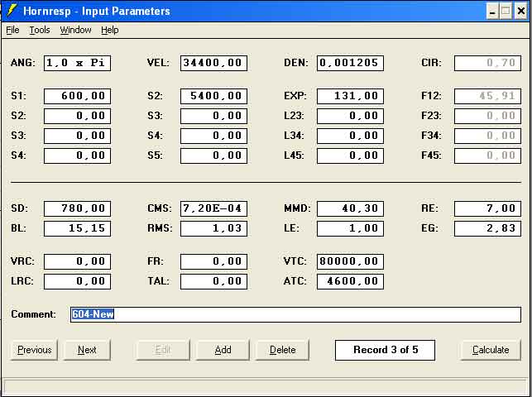The width and height of the screenshot is (532, 397).
Task: Click the SD field showing 780,00
Action: point(77,208)
